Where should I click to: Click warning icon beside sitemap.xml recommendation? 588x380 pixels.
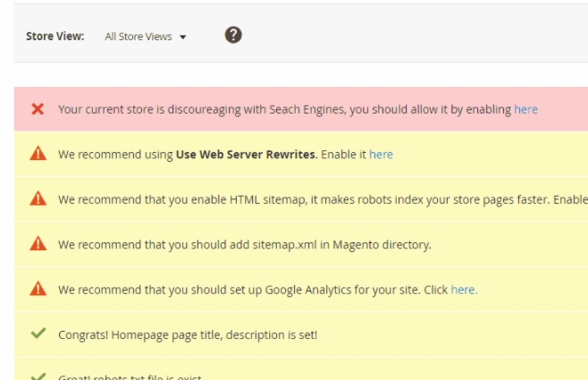point(38,244)
